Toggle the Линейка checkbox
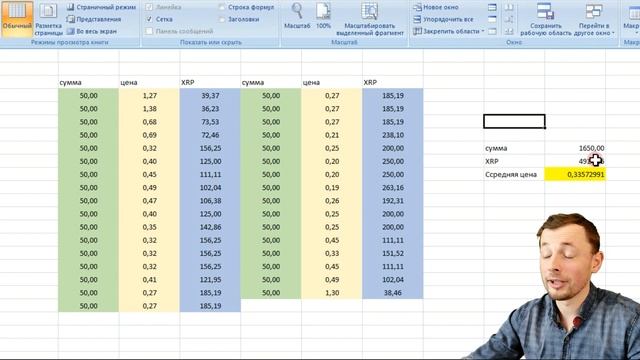The height and width of the screenshot is (360, 640). 149,7
